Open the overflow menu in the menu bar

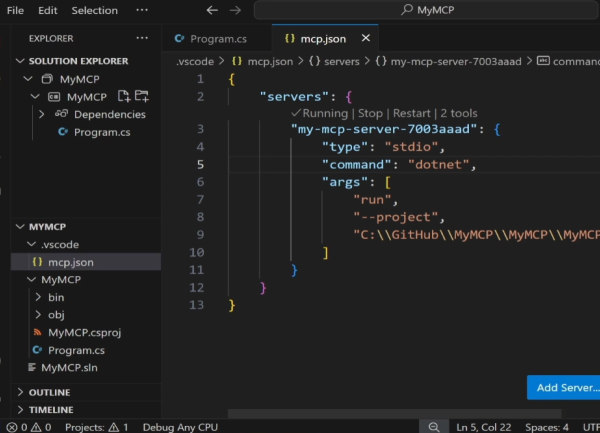click(x=142, y=10)
